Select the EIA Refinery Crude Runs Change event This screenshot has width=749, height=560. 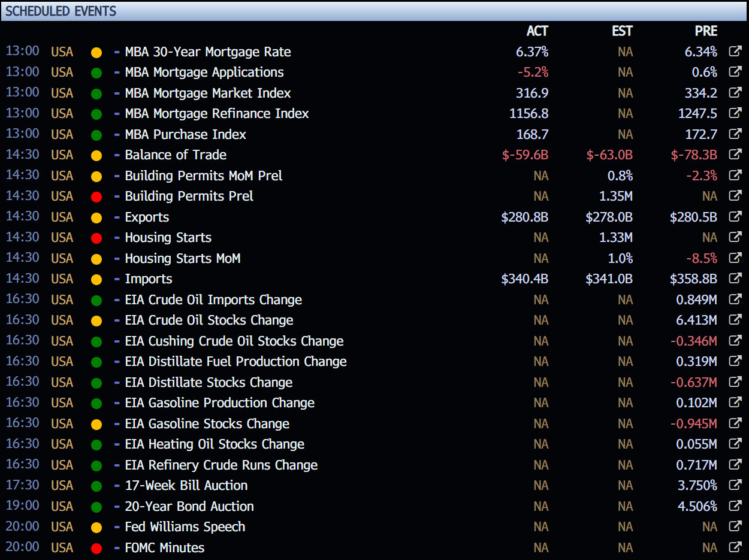tap(221, 465)
